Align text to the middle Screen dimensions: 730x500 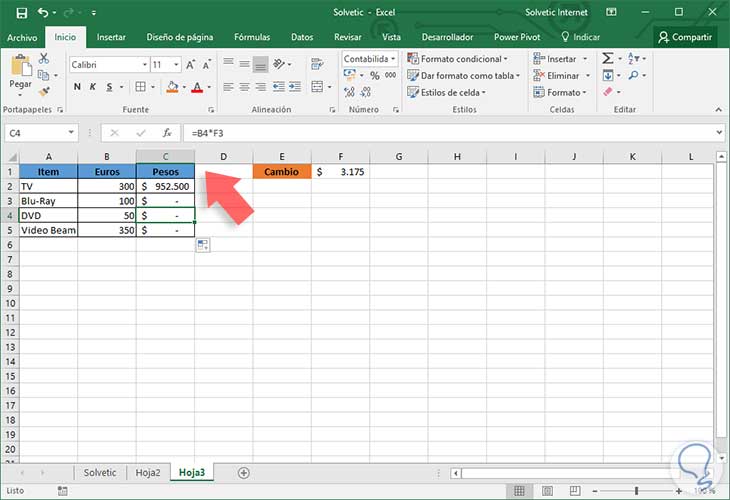[x=244, y=63]
